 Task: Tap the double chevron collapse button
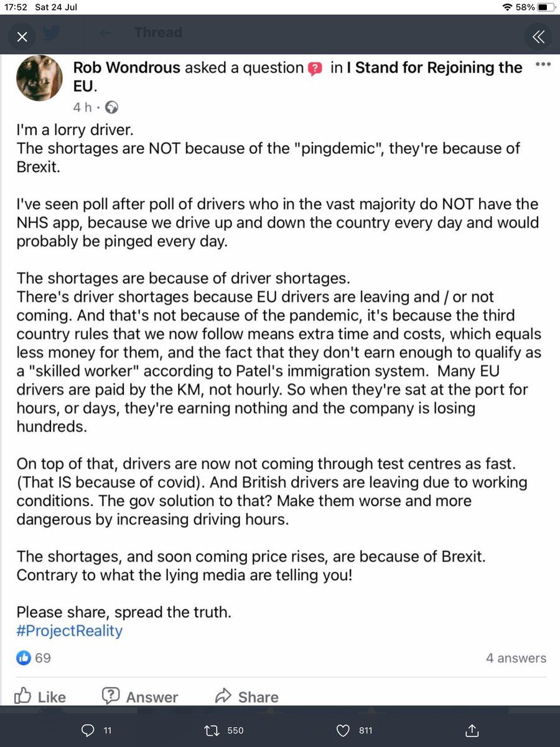click(x=538, y=37)
